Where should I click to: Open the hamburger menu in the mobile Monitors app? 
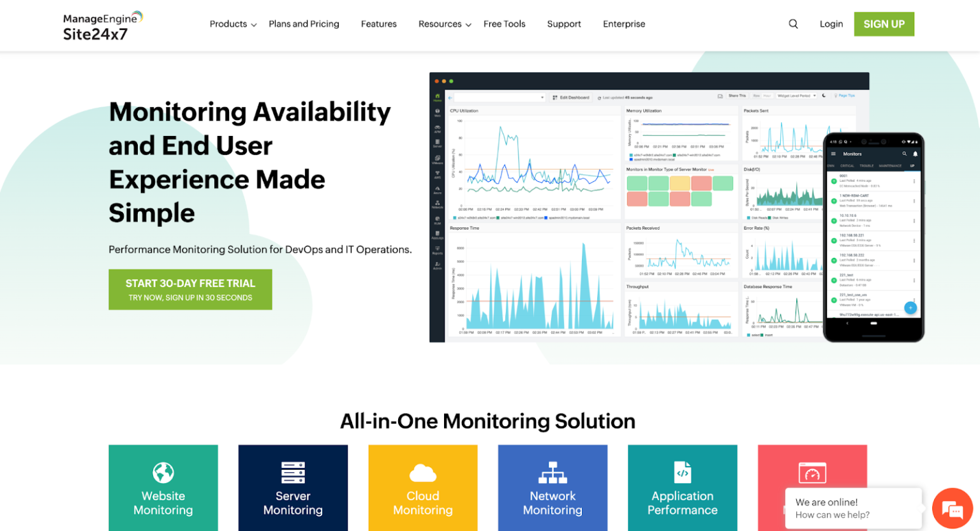833,153
